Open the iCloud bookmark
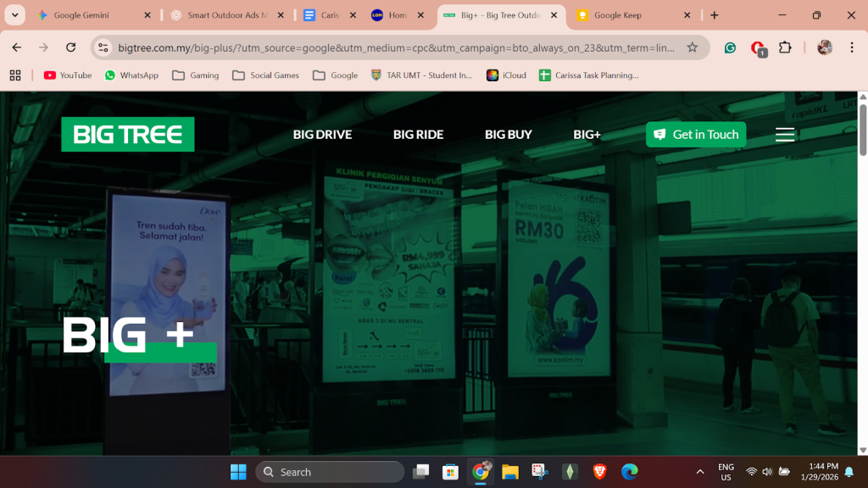 507,75
